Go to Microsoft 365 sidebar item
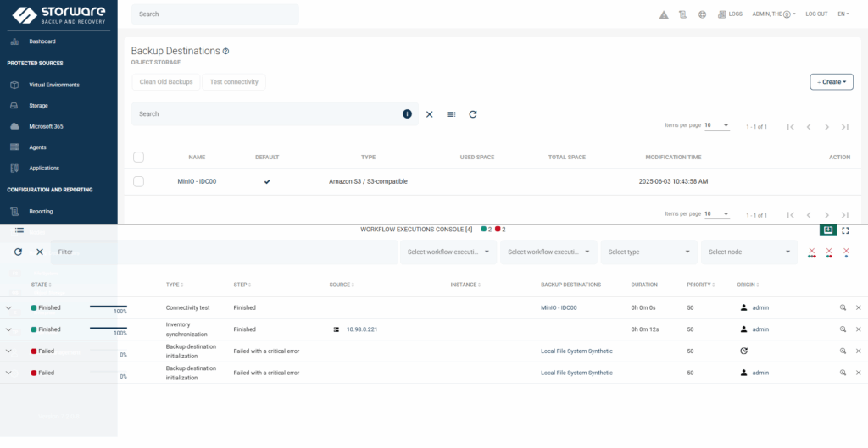The height and width of the screenshot is (448, 868). [47, 126]
